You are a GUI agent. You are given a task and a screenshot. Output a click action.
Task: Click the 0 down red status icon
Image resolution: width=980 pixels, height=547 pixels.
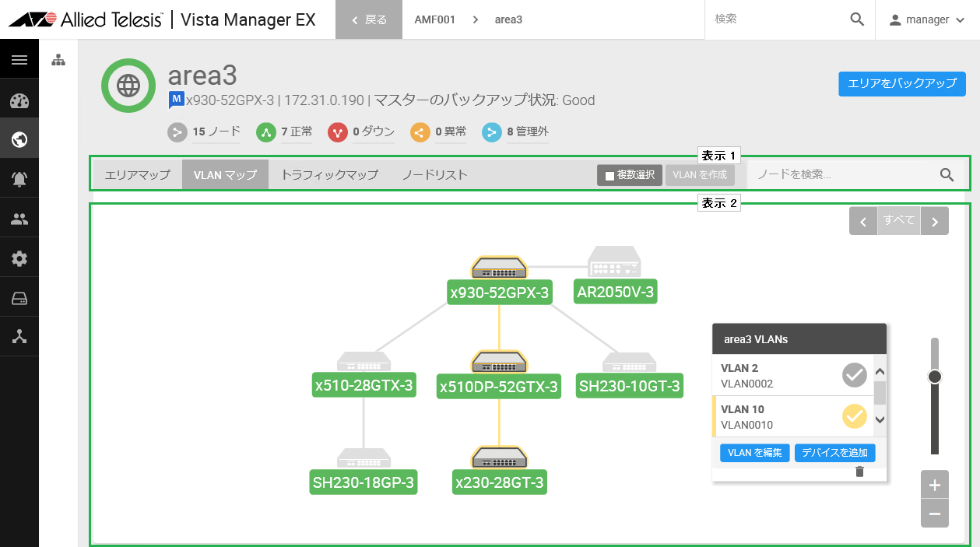[338, 132]
